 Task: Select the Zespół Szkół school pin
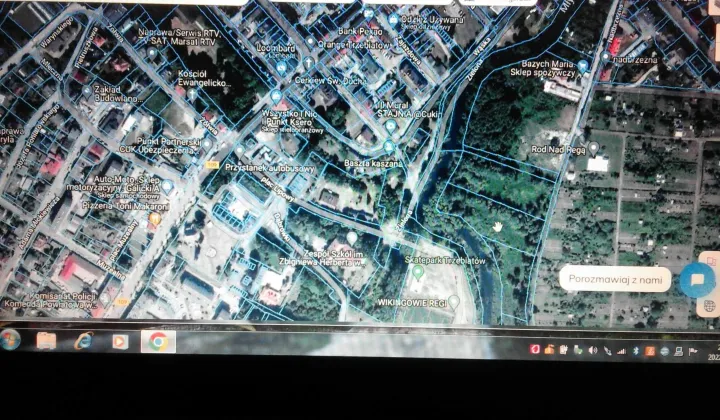pos(352,238)
